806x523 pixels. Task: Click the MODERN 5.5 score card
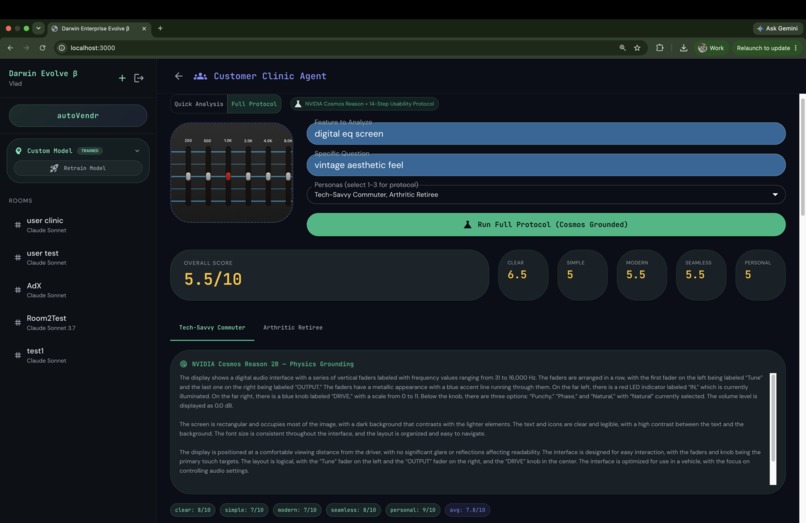click(642, 275)
